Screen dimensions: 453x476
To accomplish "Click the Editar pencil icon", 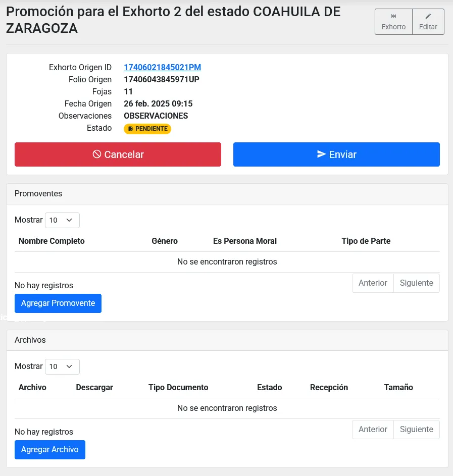I will pos(428,16).
